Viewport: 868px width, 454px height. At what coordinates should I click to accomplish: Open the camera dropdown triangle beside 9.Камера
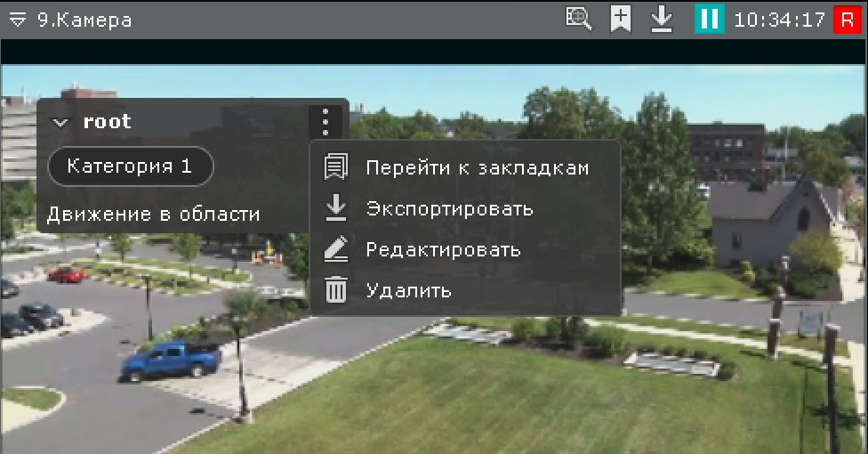17,20
